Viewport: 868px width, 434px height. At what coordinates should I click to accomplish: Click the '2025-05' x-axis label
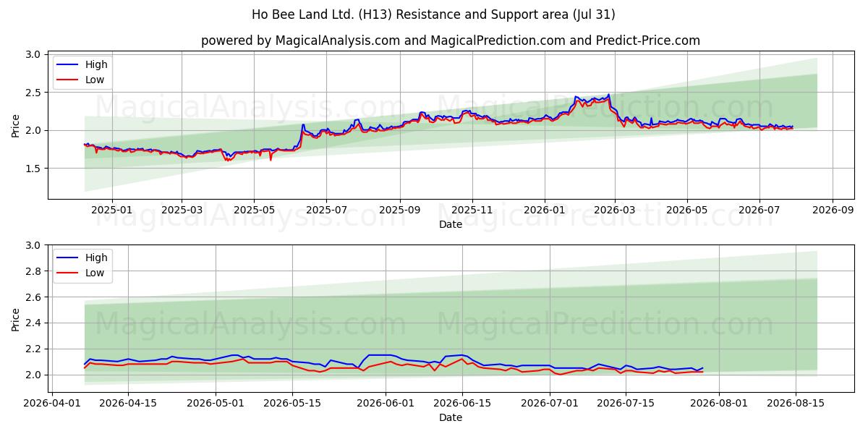tap(254, 210)
